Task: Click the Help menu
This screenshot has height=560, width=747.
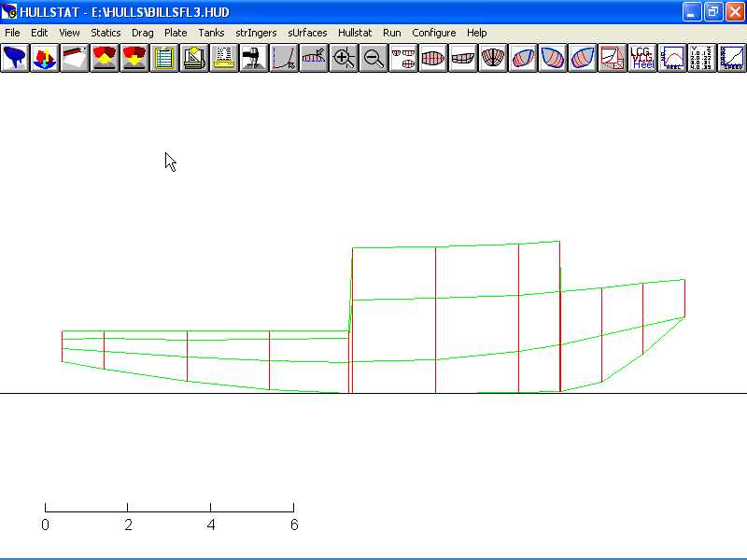Action: pyautogui.click(x=476, y=33)
